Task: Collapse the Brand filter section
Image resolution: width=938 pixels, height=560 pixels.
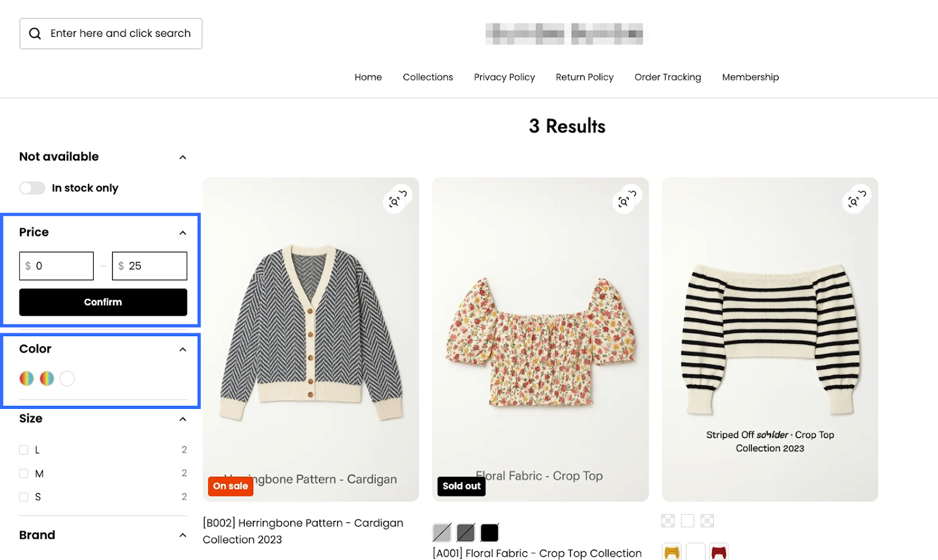Action: coord(183,535)
